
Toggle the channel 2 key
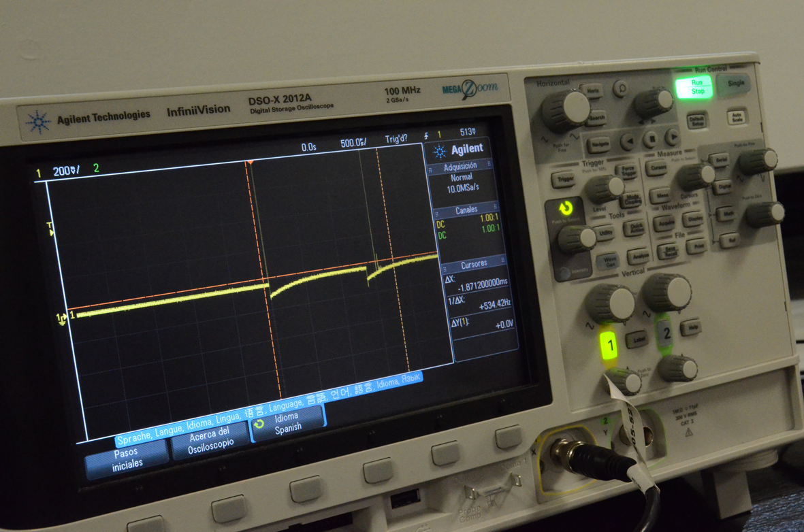(666, 333)
